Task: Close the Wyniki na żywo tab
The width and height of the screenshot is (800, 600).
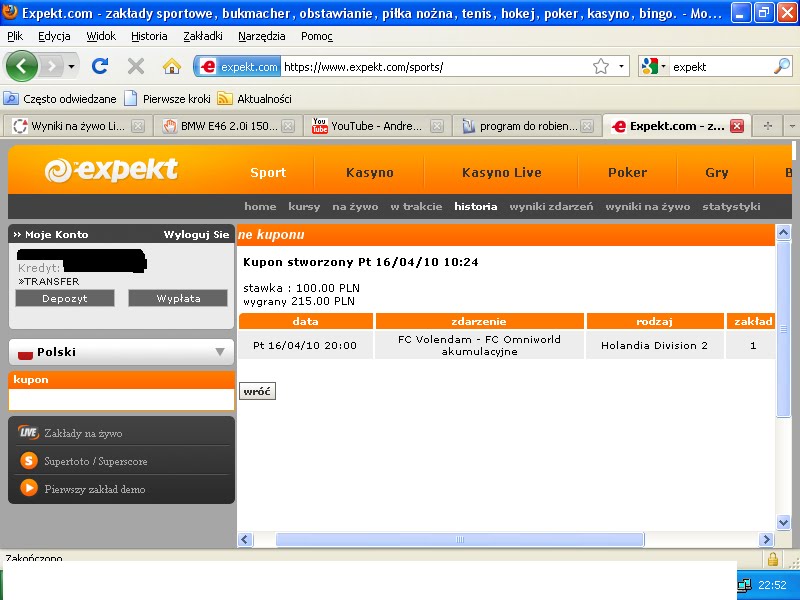Action: [x=138, y=126]
